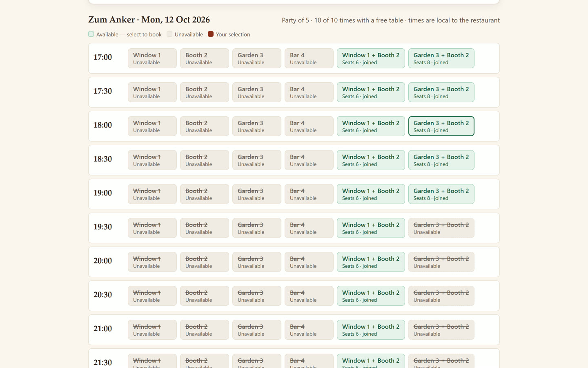Click unavailable Bar 4 slot at 17:00
The image size is (588, 368).
point(309,58)
